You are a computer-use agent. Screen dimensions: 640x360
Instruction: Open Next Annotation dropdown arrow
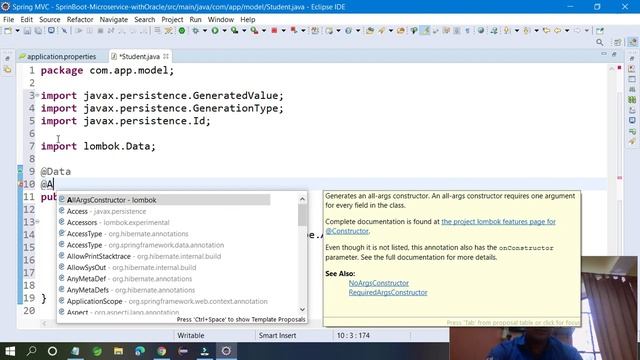[x=516, y=31]
